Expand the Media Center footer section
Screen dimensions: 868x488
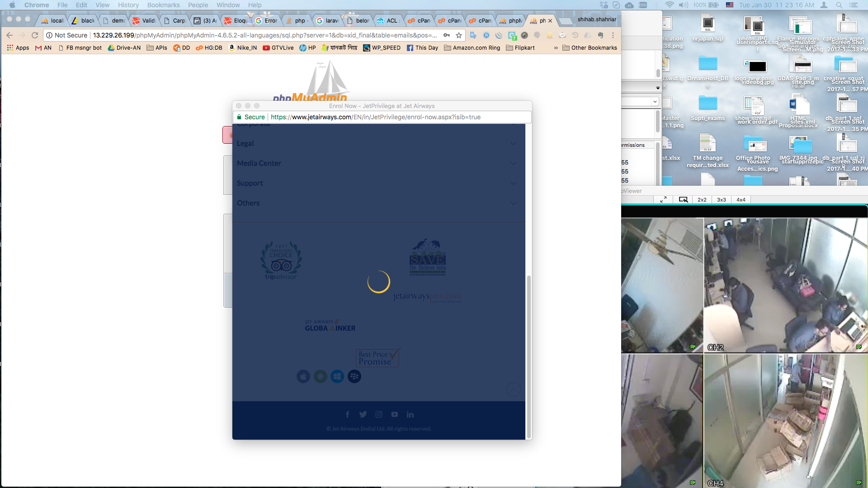(x=379, y=163)
